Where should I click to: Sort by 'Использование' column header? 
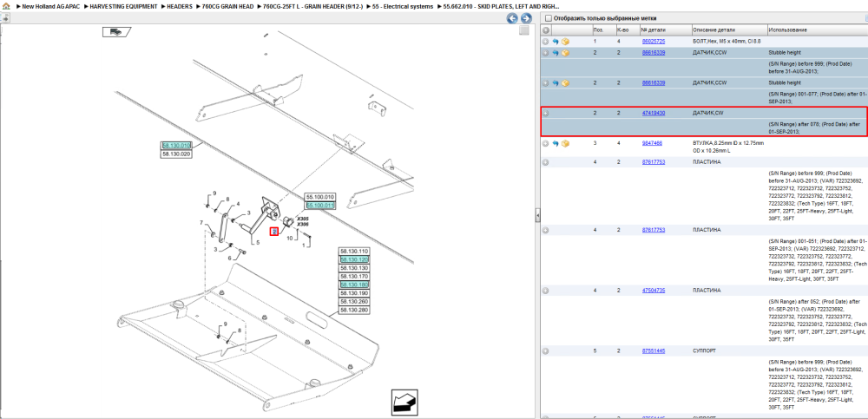click(x=817, y=29)
